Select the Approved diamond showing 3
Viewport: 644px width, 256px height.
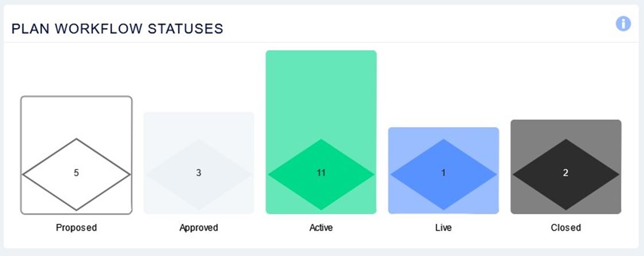[x=199, y=174]
